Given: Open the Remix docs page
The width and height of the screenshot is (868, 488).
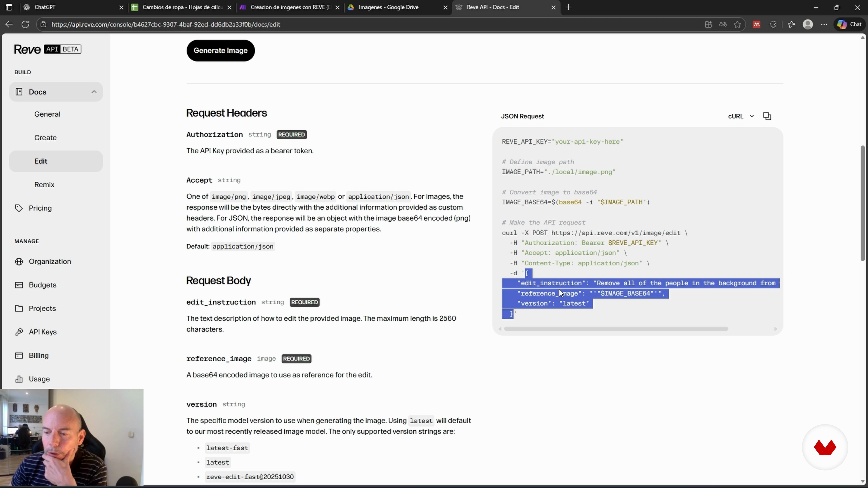Looking at the screenshot, I should [44, 185].
